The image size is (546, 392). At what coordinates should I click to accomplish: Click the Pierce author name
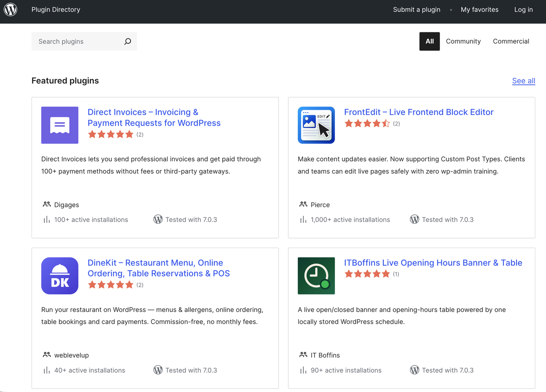pos(320,205)
